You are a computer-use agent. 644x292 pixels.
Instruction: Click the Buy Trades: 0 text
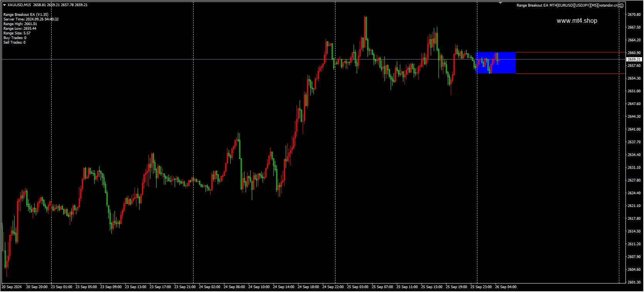coord(15,38)
